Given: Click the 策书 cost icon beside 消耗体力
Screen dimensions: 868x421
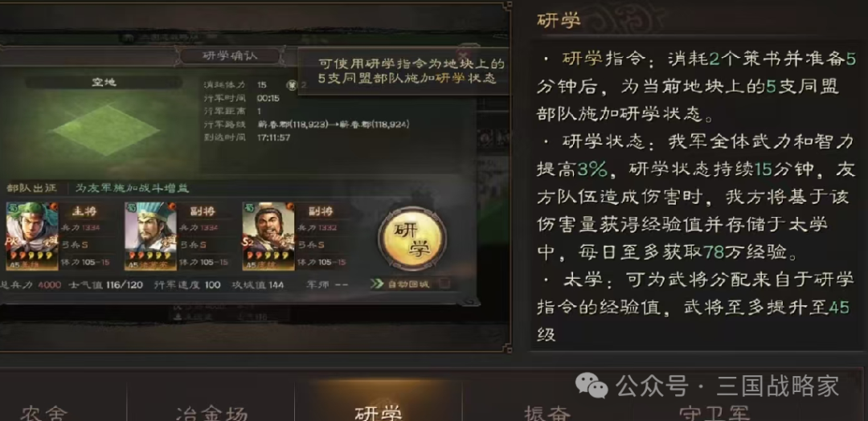Looking at the screenshot, I should tap(292, 85).
